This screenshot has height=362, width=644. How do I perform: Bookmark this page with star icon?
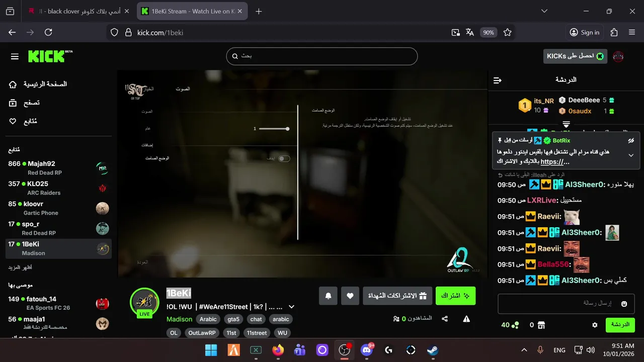tap(507, 32)
